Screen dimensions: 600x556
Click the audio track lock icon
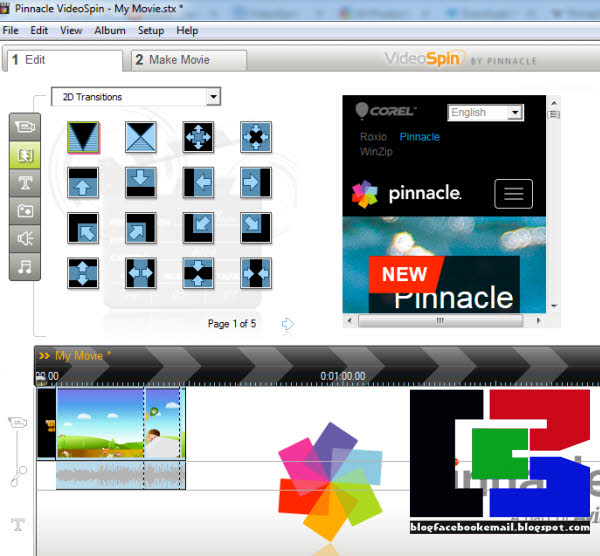[18, 476]
